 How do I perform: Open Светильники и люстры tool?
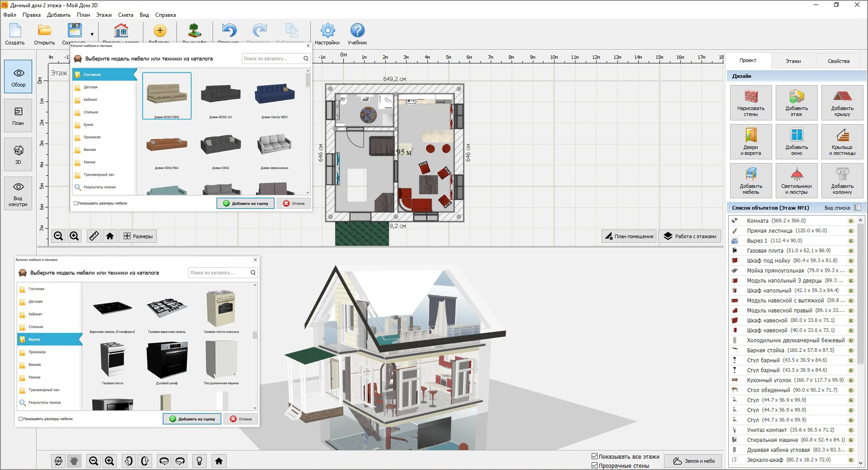coord(797,181)
